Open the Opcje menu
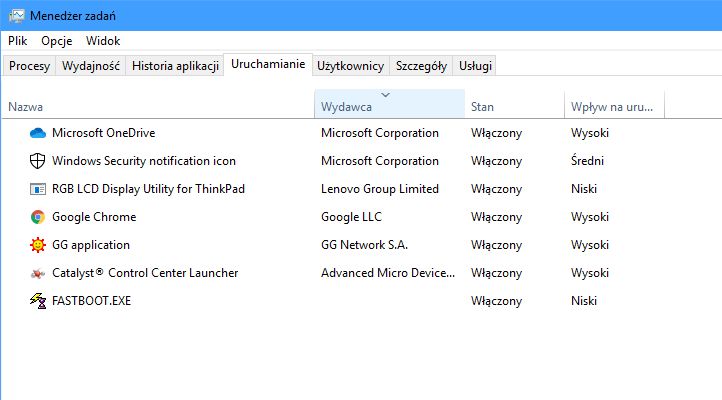The width and height of the screenshot is (722, 400). [x=57, y=41]
